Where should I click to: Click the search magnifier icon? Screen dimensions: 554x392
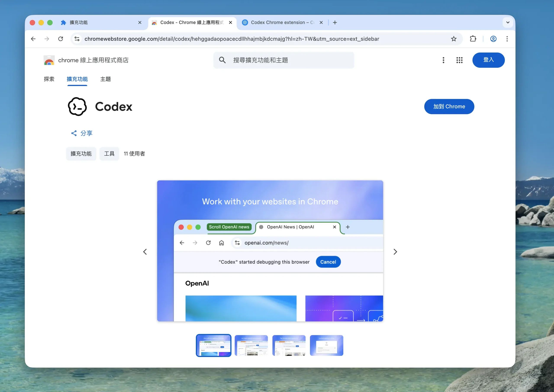222,60
